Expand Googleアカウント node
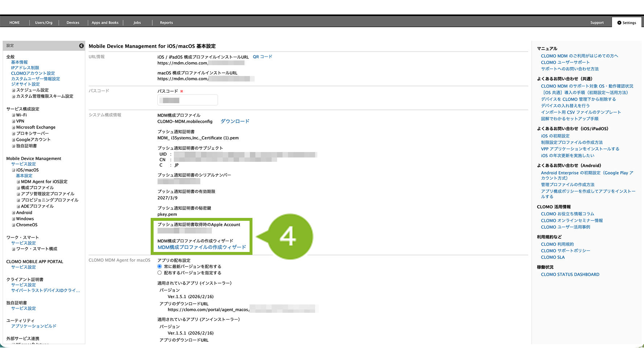 pyautogui.click(x=13, y=140)
